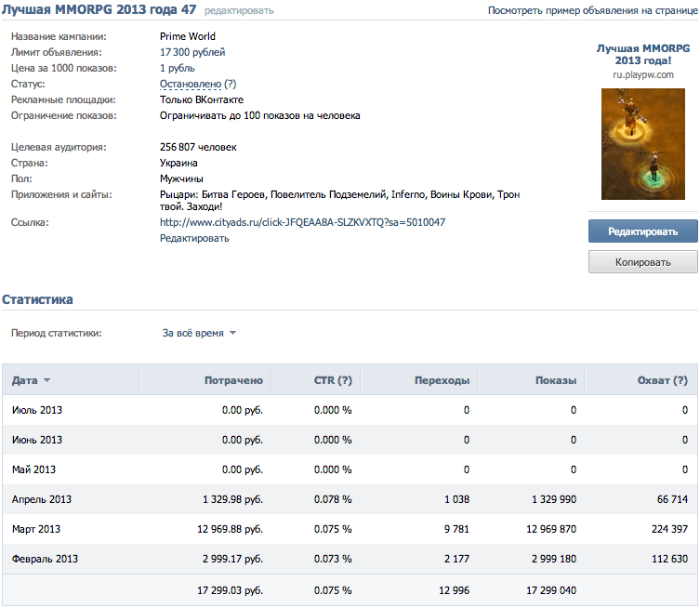Select the Март 2013 row date
The height and width of the screenshot is (608, 700).
tap(35, 529)
